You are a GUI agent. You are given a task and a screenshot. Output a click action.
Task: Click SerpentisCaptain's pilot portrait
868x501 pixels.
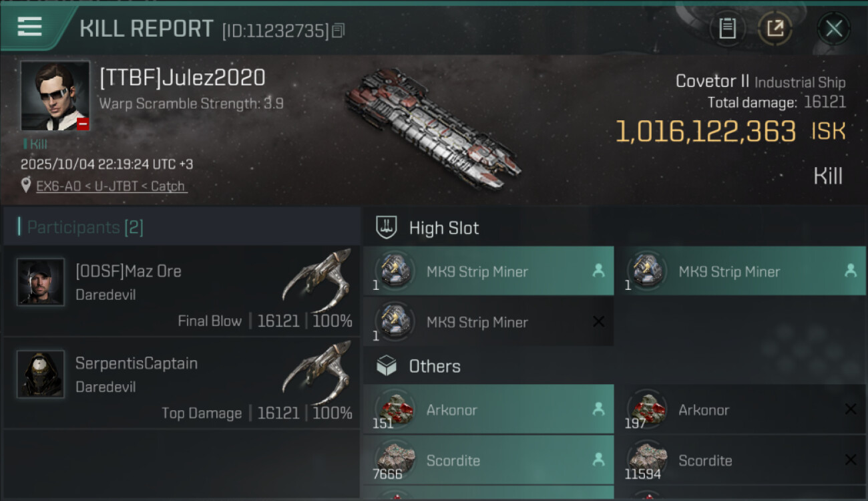click(x=41, y=374)
